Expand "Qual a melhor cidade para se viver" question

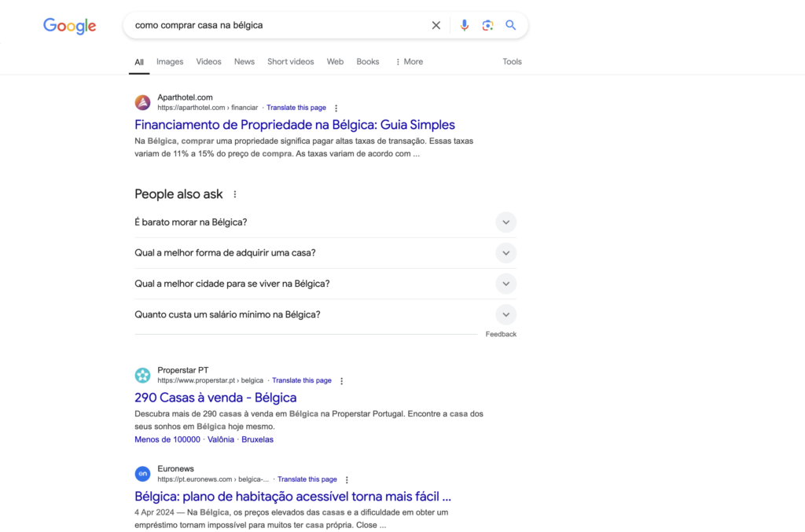pos(325,284)
